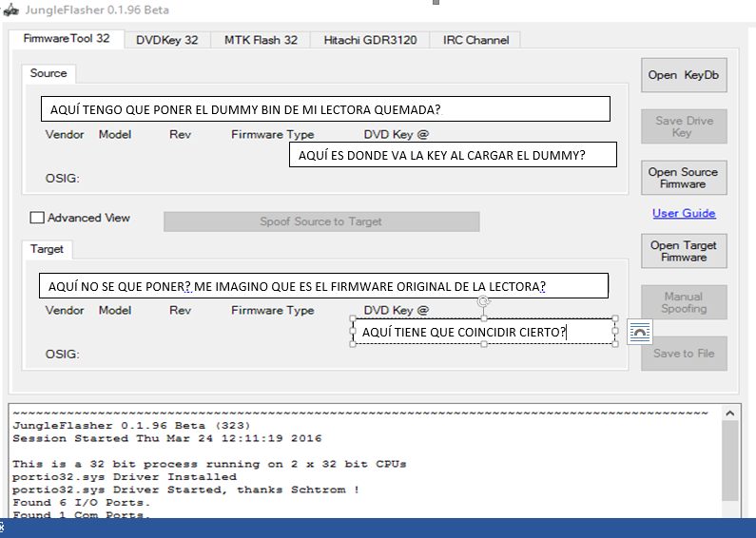Click the OSIG label in Target panel
Viewport: 756px width, 538px height.
[62, 355]
